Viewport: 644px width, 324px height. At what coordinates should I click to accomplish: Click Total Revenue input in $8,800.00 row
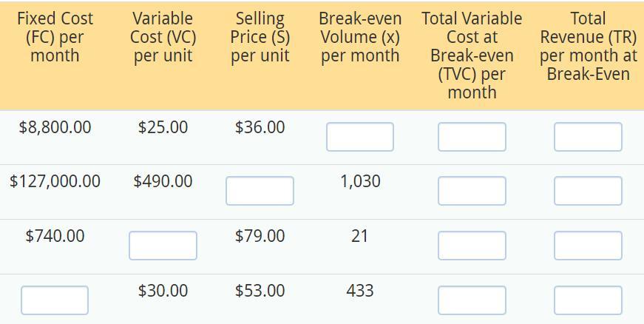(x=588, y=137)
